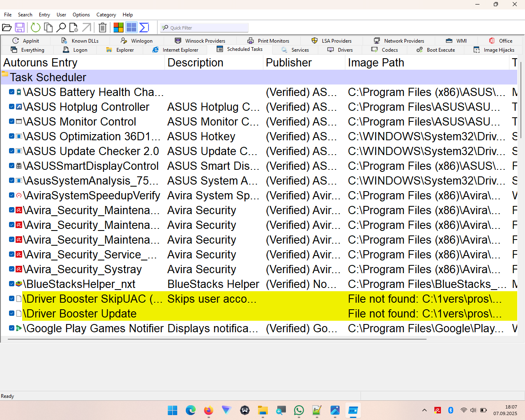Open the Windows Start button
This screenshot has height=420, width=525.
[172, 410]
